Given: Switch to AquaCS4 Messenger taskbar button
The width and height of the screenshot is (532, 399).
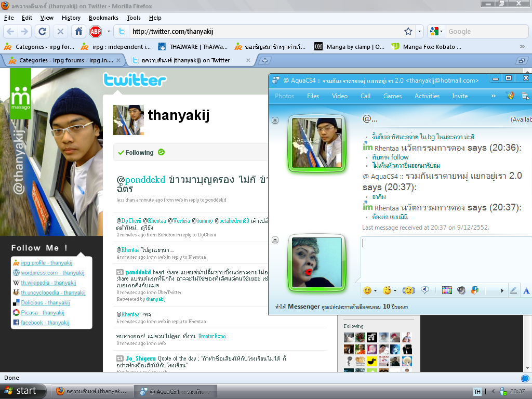Looking at the screenshot, I should pos(176,392).
